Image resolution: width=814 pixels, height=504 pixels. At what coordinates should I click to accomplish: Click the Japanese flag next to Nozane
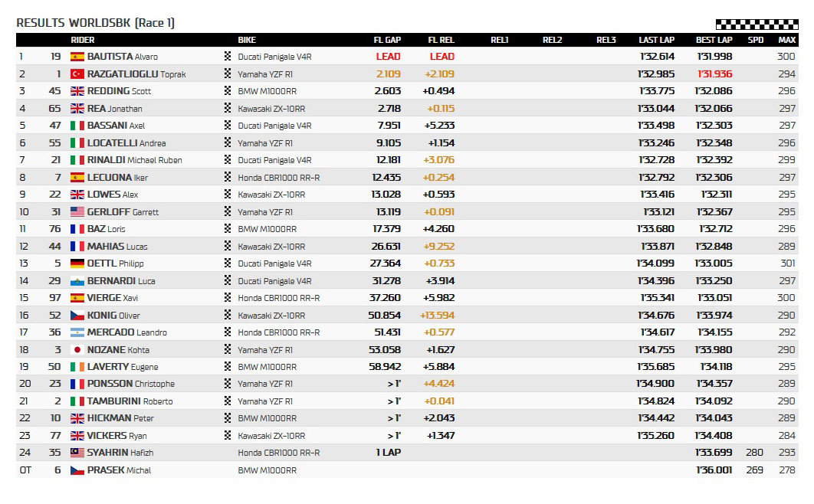(77, 350)
